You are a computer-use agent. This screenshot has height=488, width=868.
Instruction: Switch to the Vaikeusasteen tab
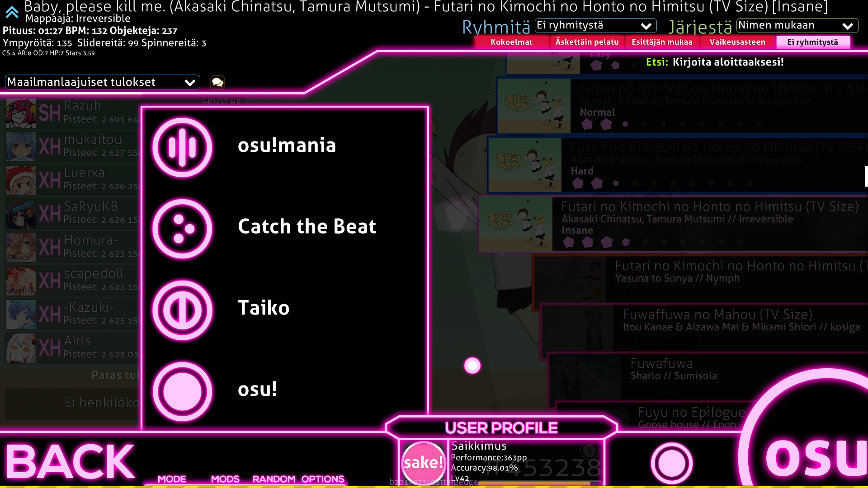pyautogui.click(x=737, y=42)
